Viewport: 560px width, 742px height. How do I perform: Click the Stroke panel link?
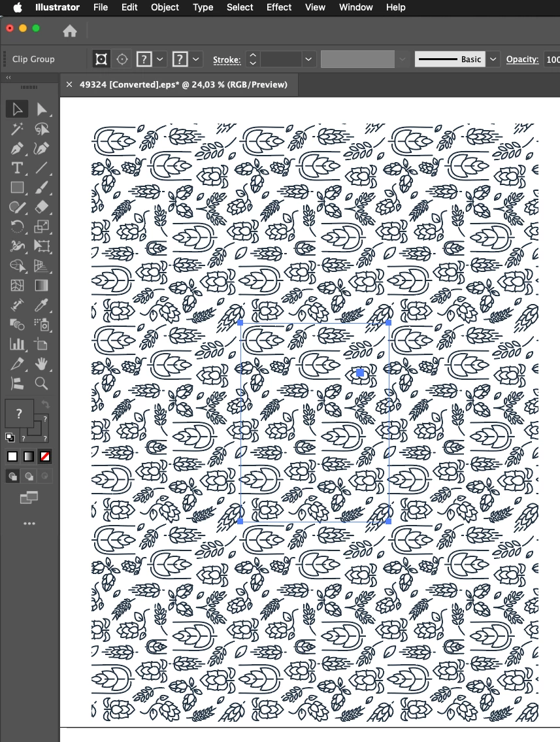point(227,59)
